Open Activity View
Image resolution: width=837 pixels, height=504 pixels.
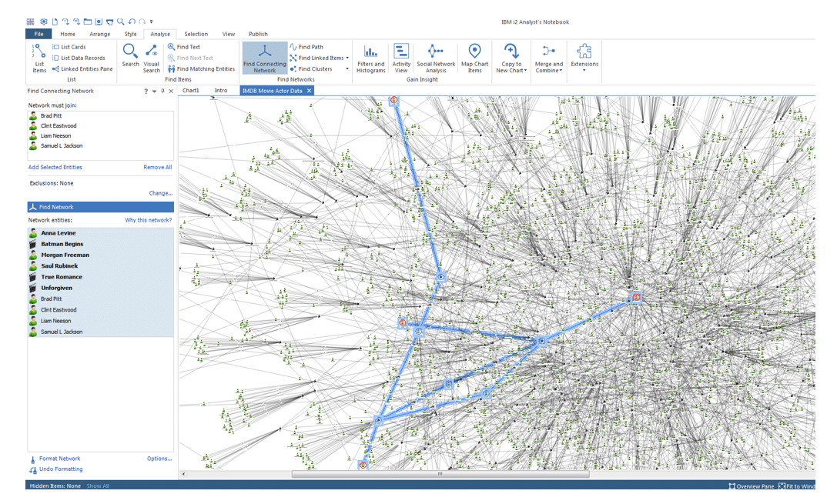coord(401,58)
